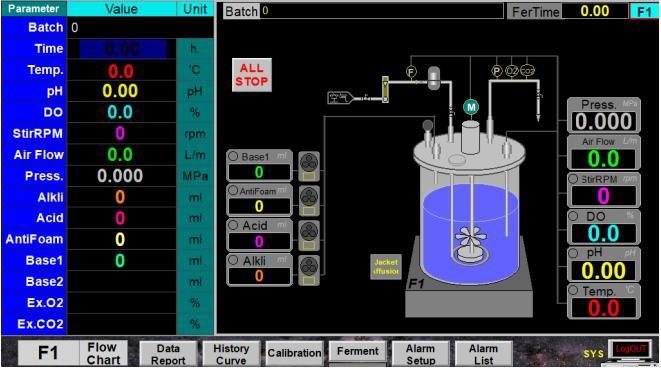Click the air flow rotameter icon

[385, 89]
